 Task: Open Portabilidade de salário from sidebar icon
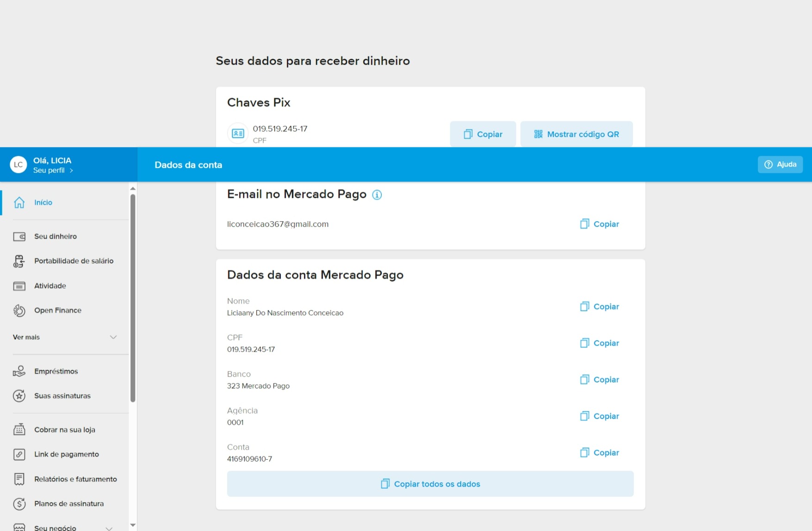19,261
